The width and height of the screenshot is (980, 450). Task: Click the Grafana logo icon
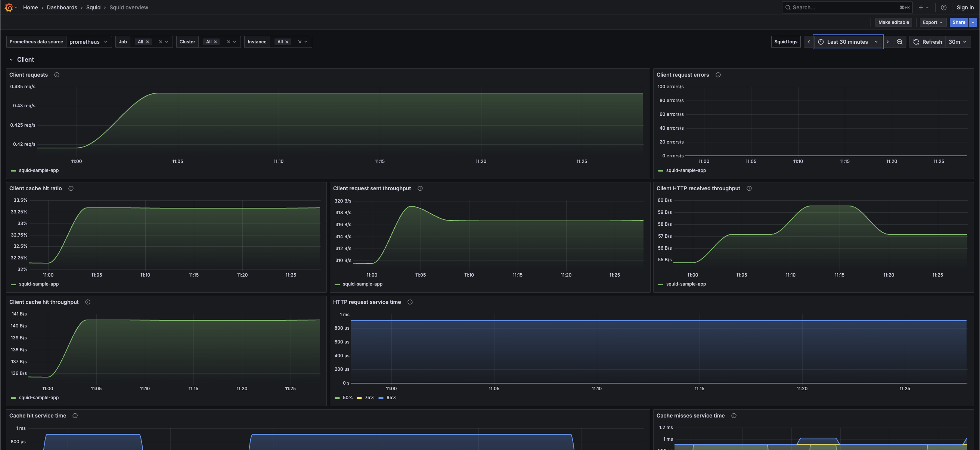point(8,7)
